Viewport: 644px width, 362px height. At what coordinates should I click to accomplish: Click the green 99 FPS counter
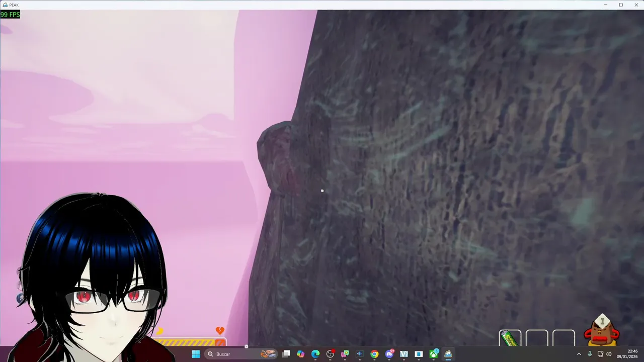[10, 15]
